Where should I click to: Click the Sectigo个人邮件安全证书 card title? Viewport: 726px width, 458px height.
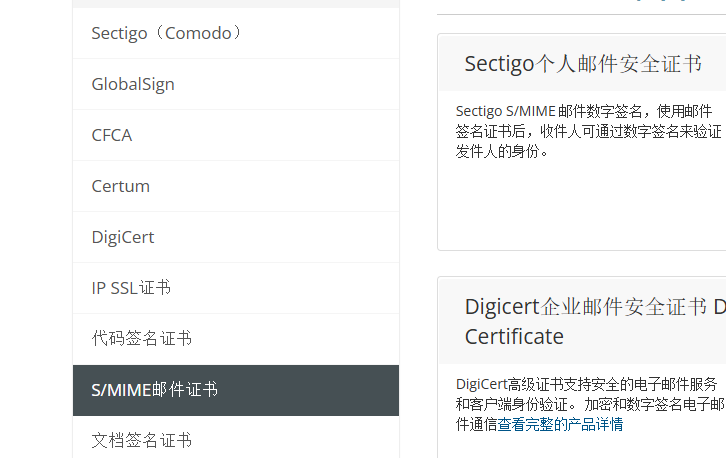(x=583, y=63)
